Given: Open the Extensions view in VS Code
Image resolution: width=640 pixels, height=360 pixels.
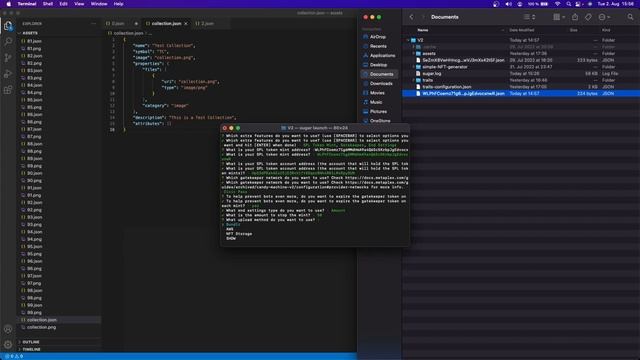Looking at the screenshot, I should [x=8, y=90].
